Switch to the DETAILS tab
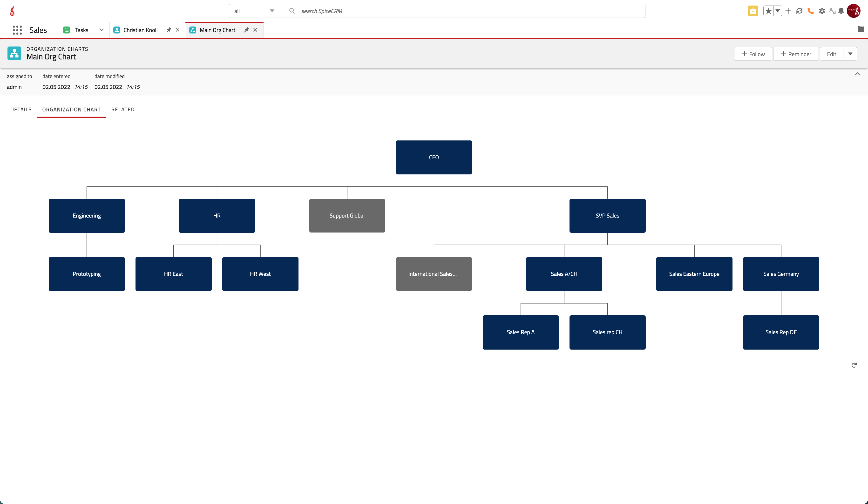This screenshot has width=868, height=504. click(21, 109)
